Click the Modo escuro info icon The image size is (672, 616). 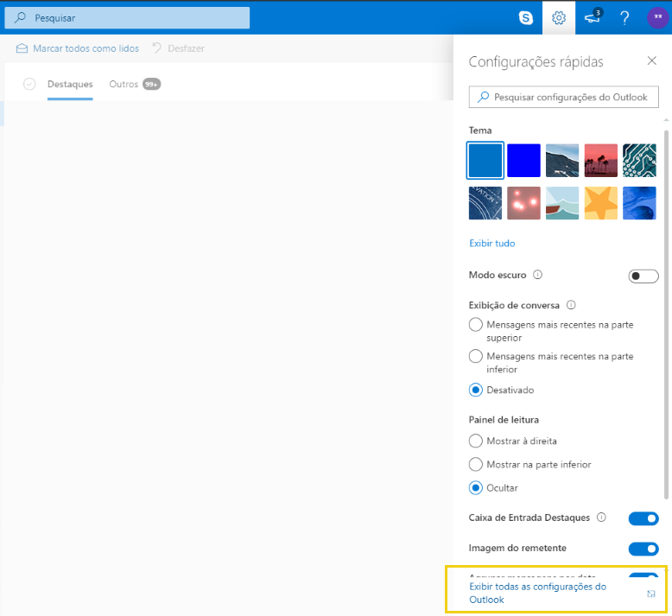537,275
